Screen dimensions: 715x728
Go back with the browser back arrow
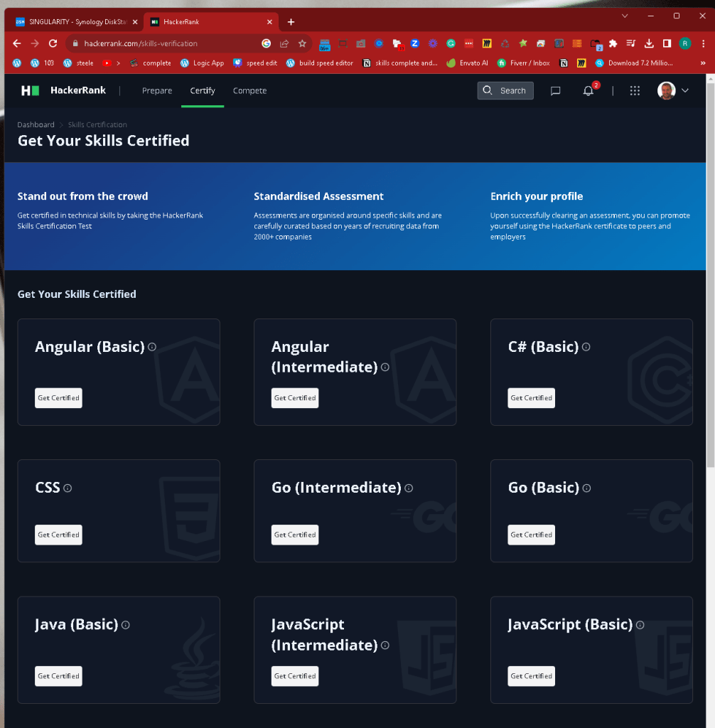click(17, 43)
